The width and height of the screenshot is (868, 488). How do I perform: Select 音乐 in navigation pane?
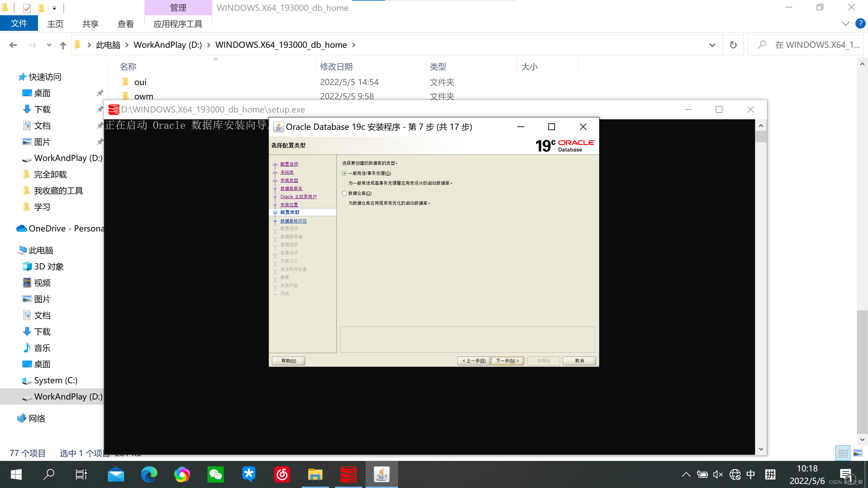point(37,348)
